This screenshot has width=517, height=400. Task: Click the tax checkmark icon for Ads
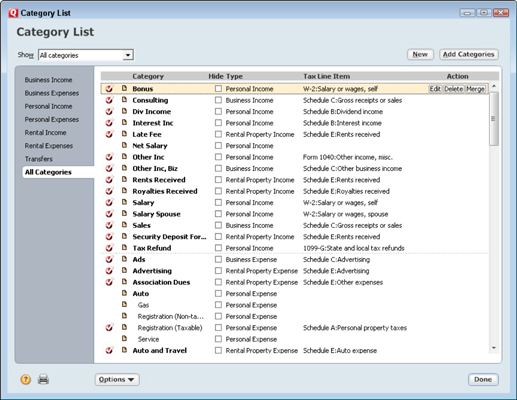(x=109, y=259)
